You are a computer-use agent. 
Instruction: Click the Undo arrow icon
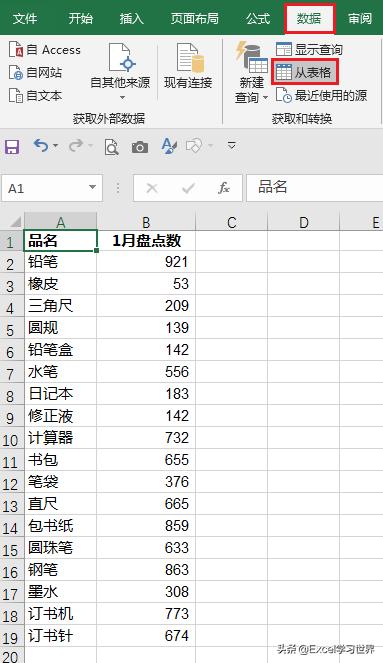(41, 146)
